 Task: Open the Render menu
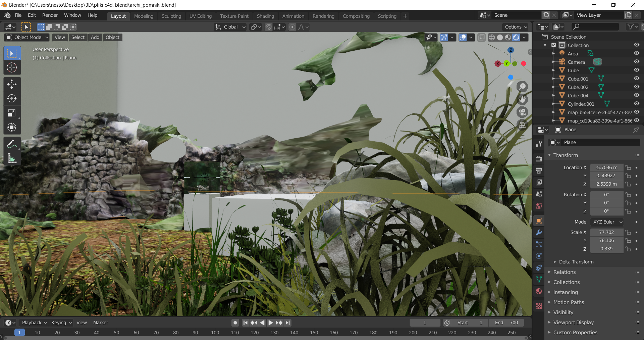(50, 15)
